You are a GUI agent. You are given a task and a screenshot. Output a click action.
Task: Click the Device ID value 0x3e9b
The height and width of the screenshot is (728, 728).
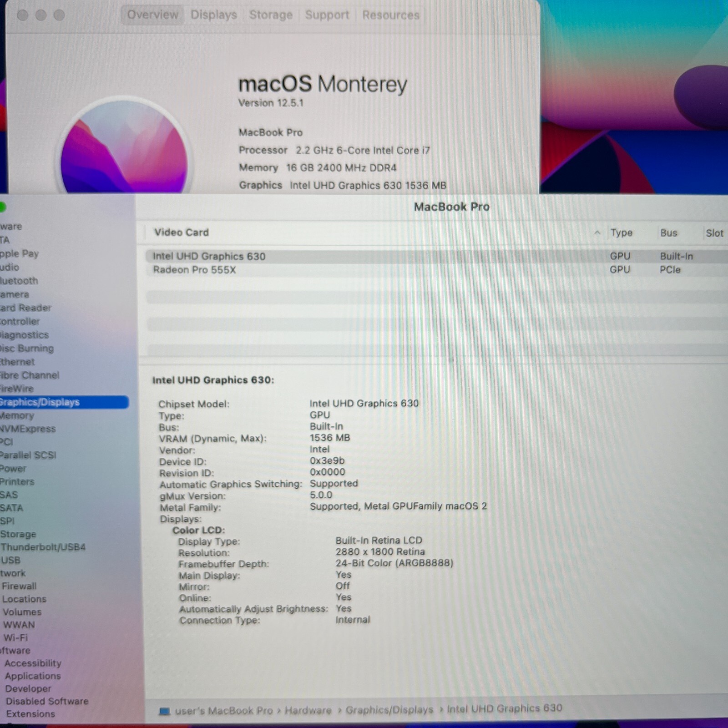(327, 460)
